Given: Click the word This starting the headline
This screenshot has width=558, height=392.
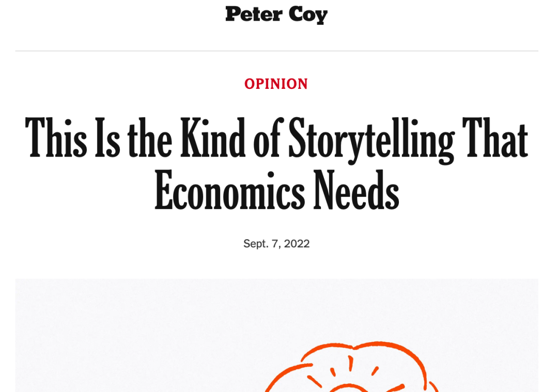Looking at the screenshot, I should point(56,137).
